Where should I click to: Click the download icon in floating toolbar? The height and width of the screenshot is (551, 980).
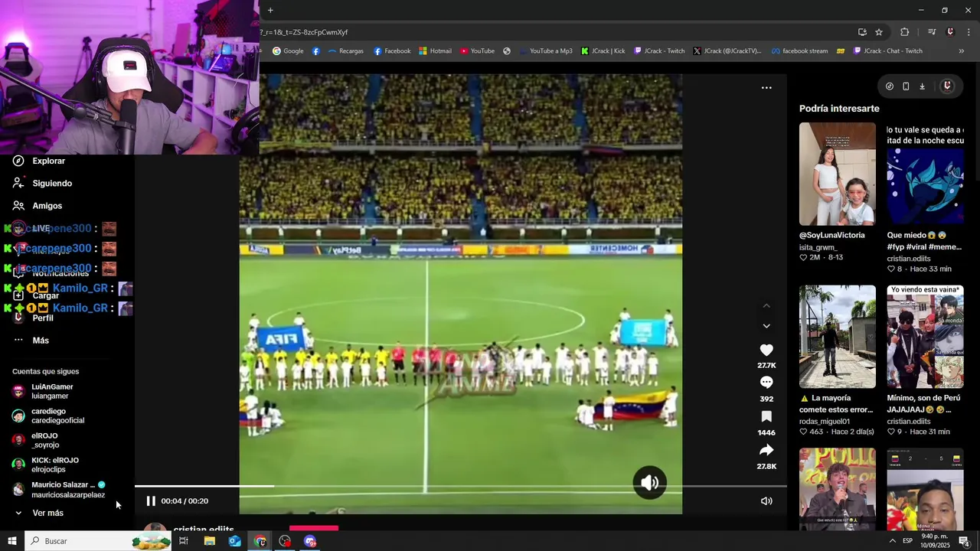923,86
